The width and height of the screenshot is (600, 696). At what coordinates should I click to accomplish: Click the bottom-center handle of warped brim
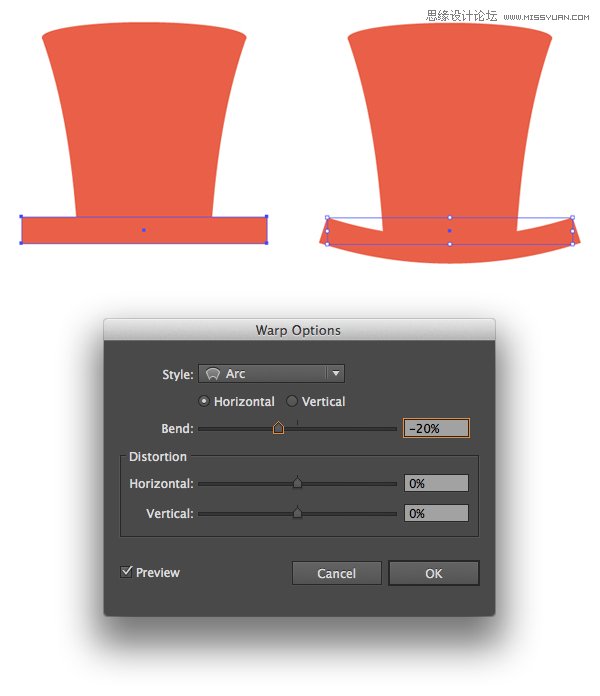pyautogui.click(x=450, y=244)
